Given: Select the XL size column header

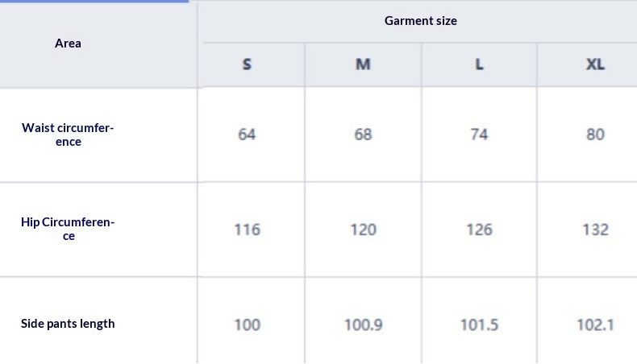Looking at the screenshot, I should coord(595,64).
